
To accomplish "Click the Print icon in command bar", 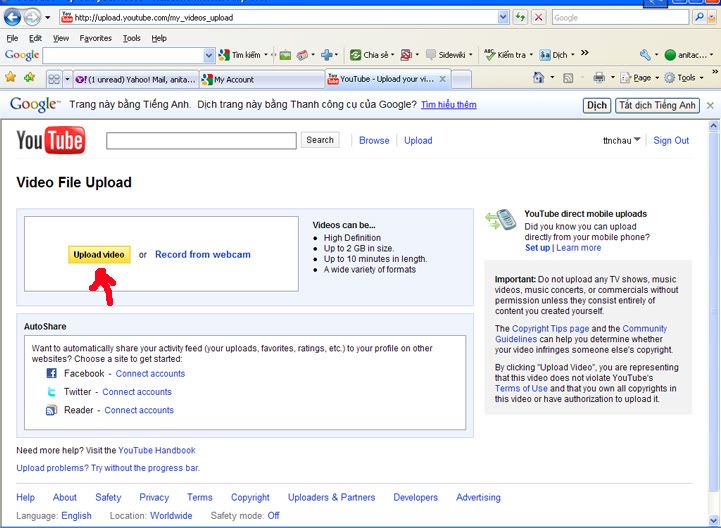I will (599, 78).
